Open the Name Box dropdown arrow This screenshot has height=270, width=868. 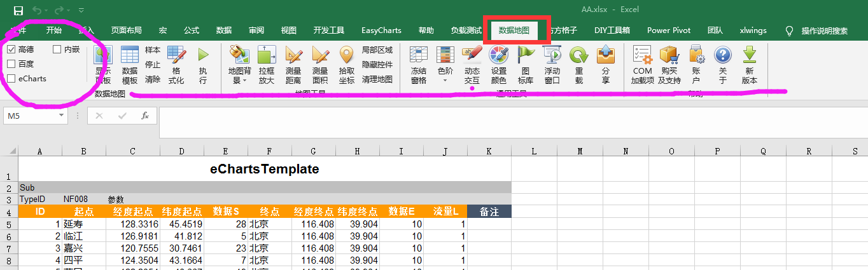[62, 116]
